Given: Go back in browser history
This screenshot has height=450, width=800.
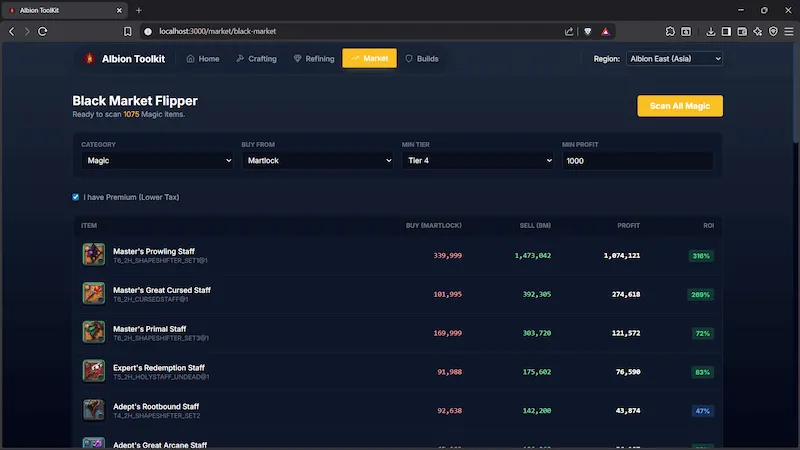Looking at the screenshot, I should pos(12,32).
